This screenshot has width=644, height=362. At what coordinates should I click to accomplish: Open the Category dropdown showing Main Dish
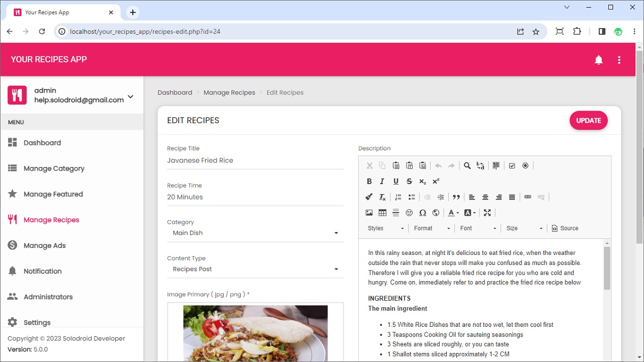click(255, 233)
